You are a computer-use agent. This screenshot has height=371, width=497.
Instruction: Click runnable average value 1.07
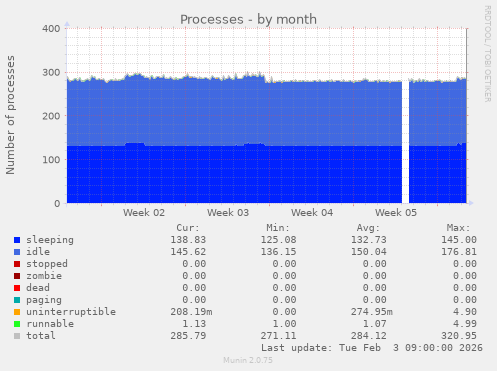[x=375, y=324]
